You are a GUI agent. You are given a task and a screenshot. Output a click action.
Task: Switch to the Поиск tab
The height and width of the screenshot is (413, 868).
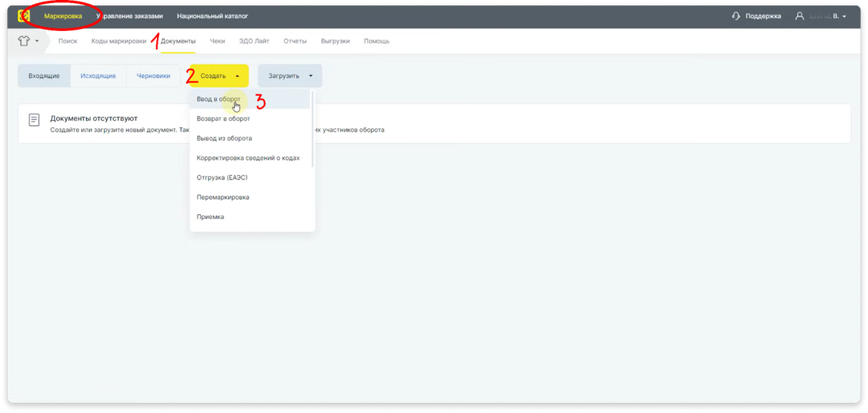pos(68,41)
